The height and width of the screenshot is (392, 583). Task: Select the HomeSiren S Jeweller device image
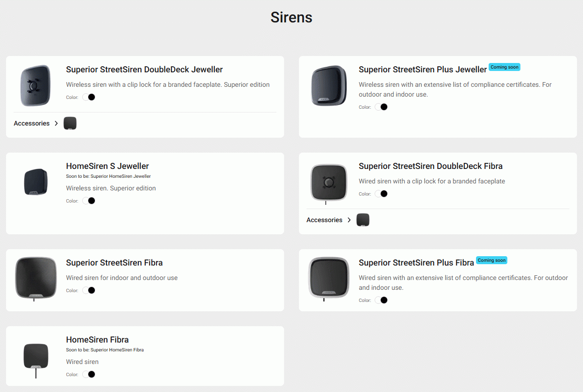point(36,182)
